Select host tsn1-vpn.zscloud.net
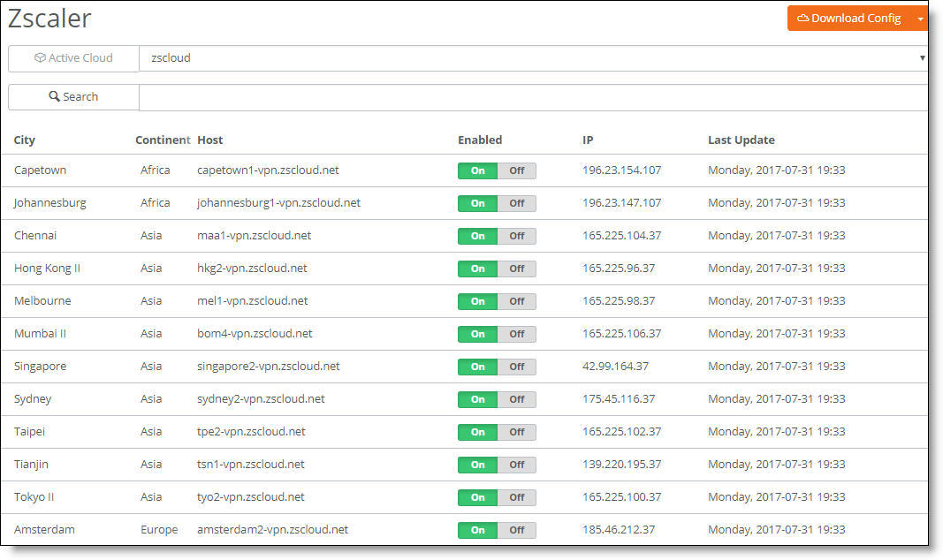The height and width of the screenshot is (560, 943). [251, 464]
